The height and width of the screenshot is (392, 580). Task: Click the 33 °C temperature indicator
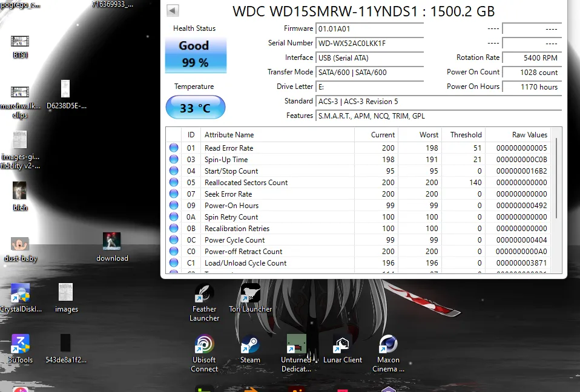(x=196, y=108)
